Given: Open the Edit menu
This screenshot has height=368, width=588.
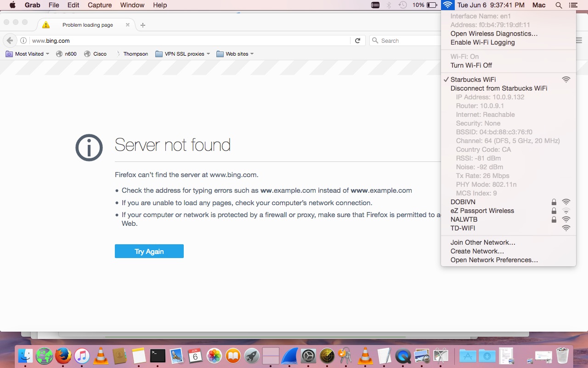Looking at the screenshot, I should (73, 5).
